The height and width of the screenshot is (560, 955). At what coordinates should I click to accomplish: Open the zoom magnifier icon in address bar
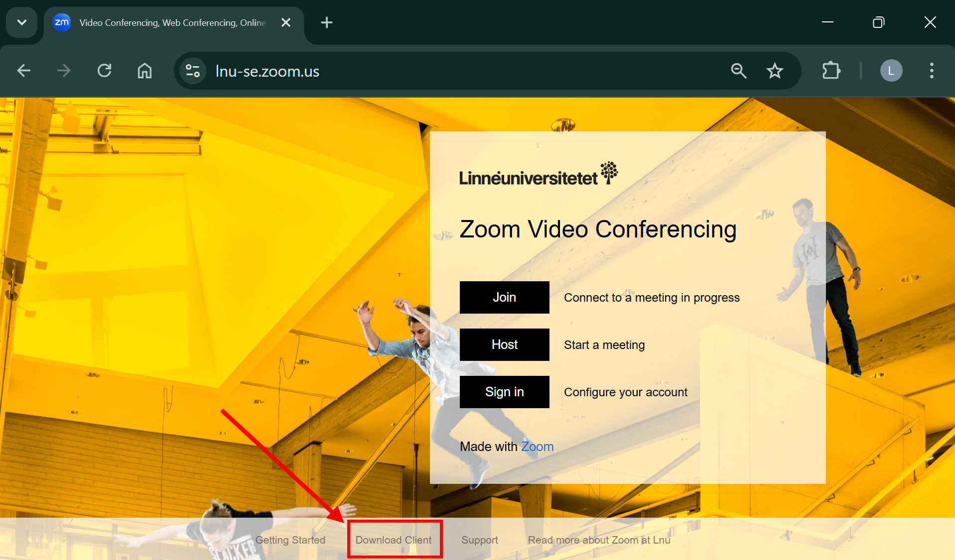pos(738,71)
